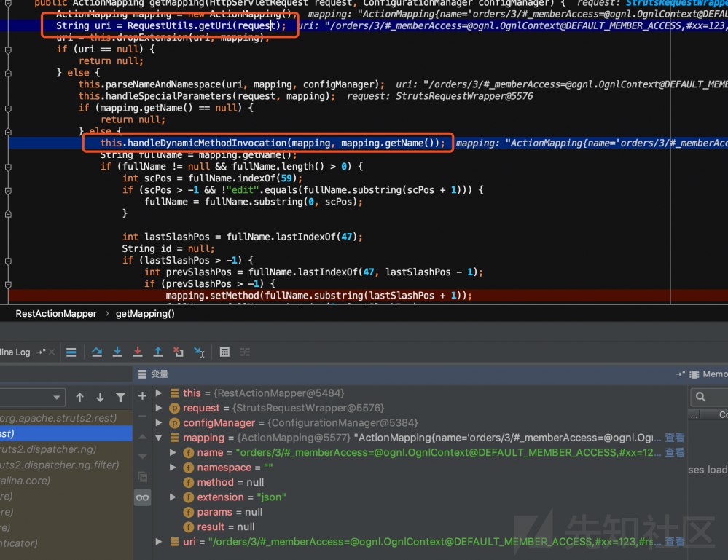Click the 'String uri = RequestUtils.getUri' line

click(x=171, y=25)
